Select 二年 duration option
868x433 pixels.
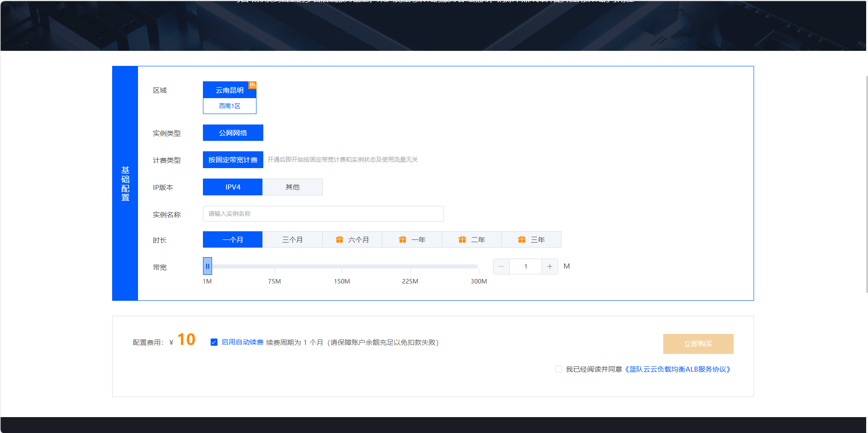pyautogui.click(x=472, y=239)
